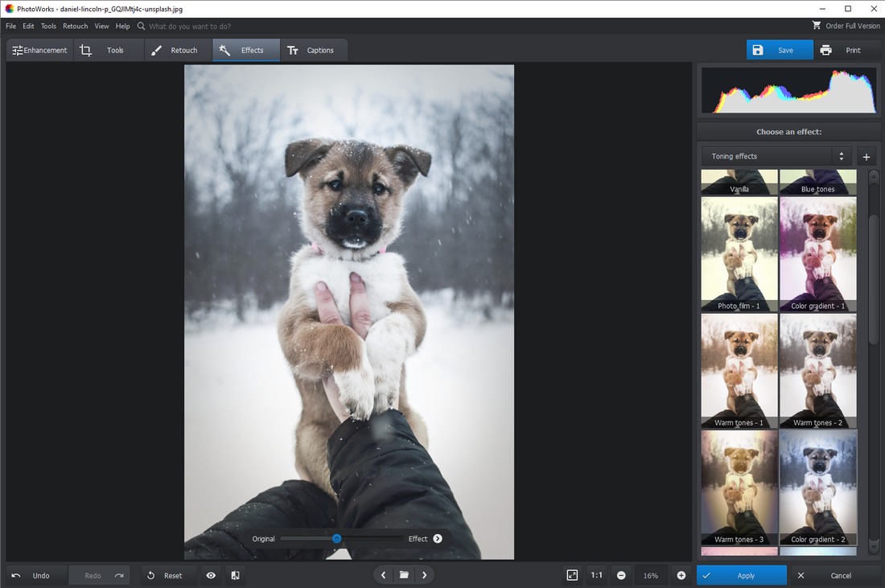The image size is (885, 588).
Task: Click the fit-to-screen icon
Action: (572, 575)
